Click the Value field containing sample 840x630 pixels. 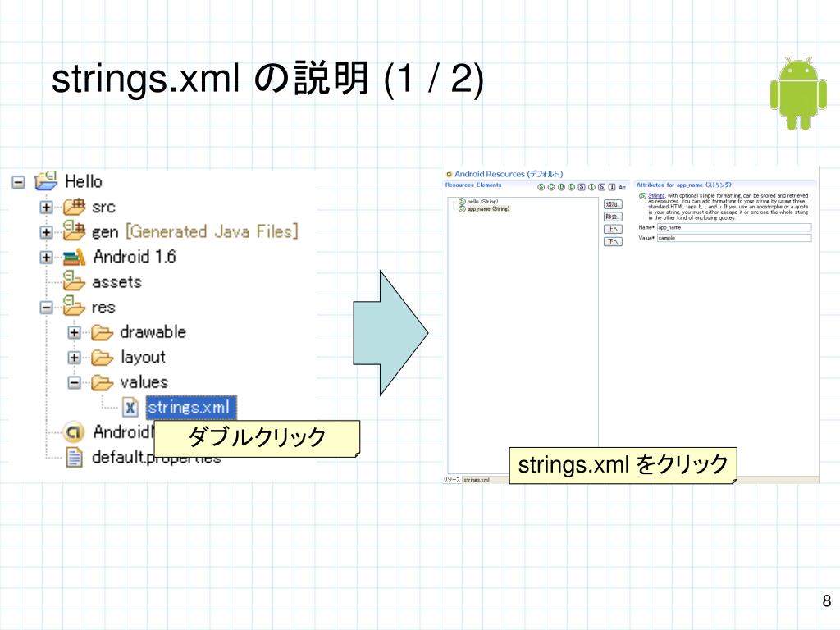[734, 238]
